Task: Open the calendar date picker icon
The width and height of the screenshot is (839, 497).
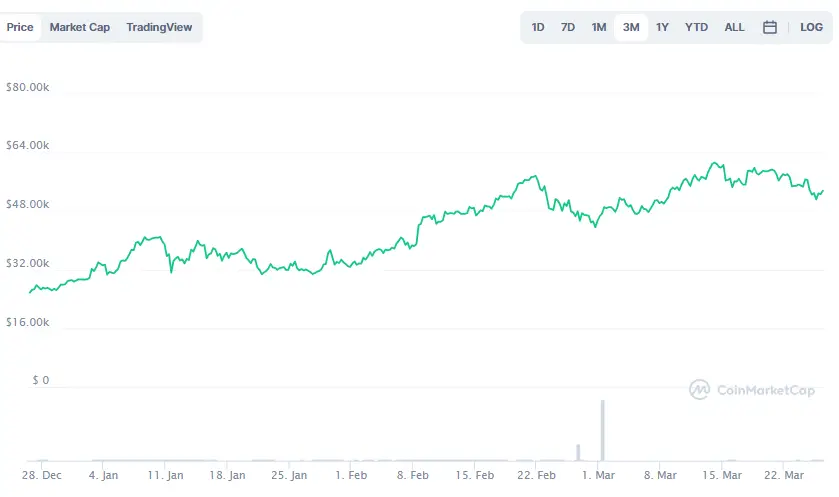Action: point(769,27)
